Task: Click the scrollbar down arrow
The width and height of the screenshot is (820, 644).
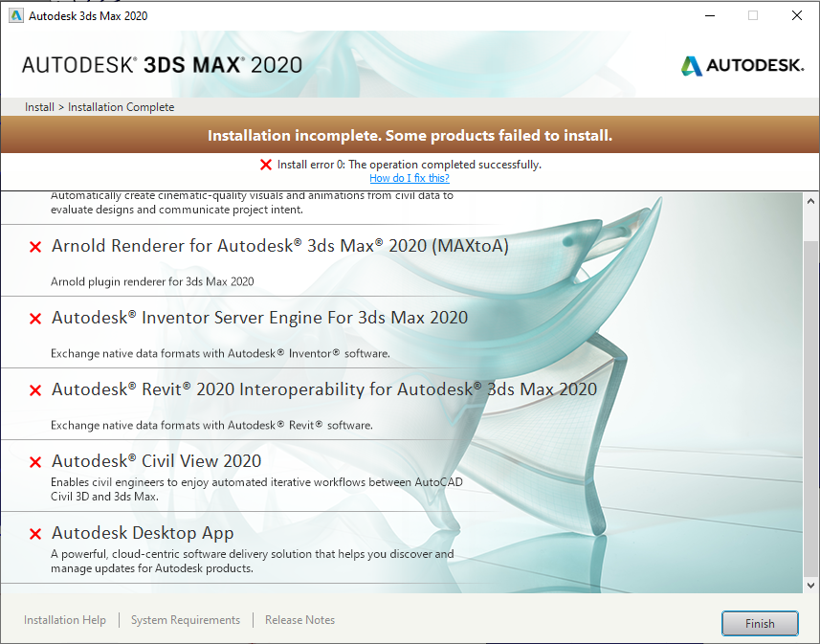Action: [810, 586]
